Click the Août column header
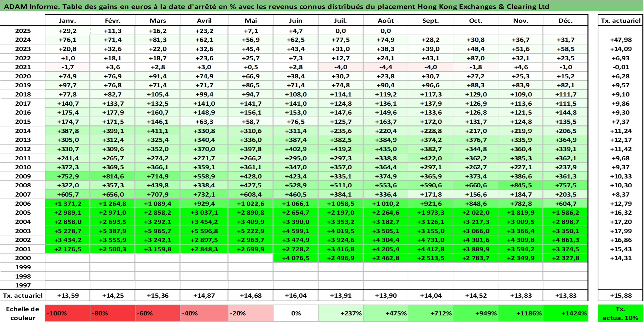 pyautogui.click(x=386, y=20)
